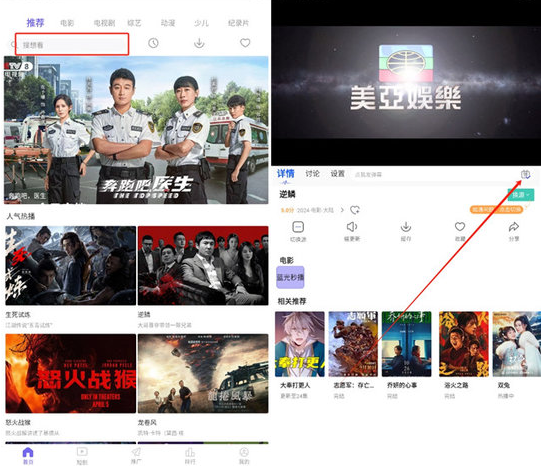Open 浴火之路 recommendation poster
541x469 pixels.
(x=464, y=344)
